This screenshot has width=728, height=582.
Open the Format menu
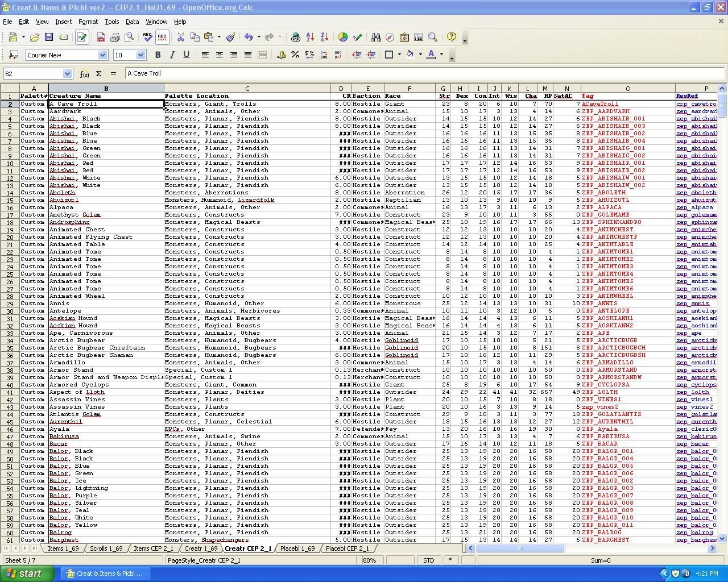click(x=88, y=22)
